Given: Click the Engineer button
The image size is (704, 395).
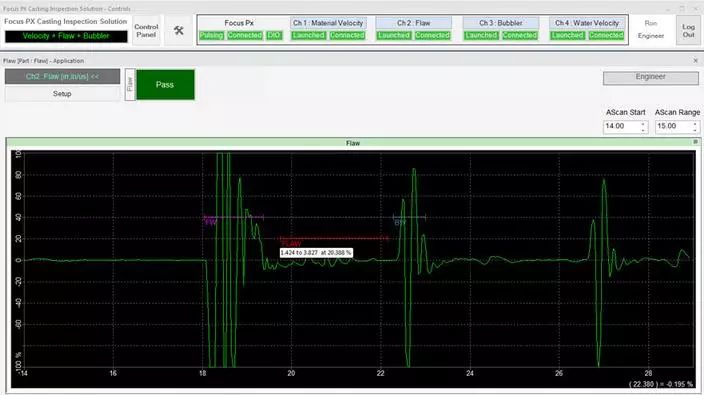Looking at the screenshot, I should 651,77.
